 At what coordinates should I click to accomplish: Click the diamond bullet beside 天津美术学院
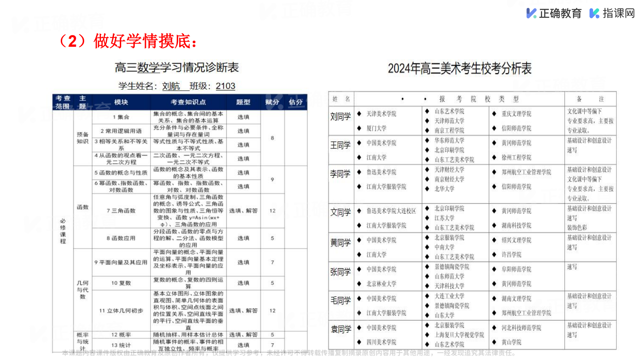(359, 114)
